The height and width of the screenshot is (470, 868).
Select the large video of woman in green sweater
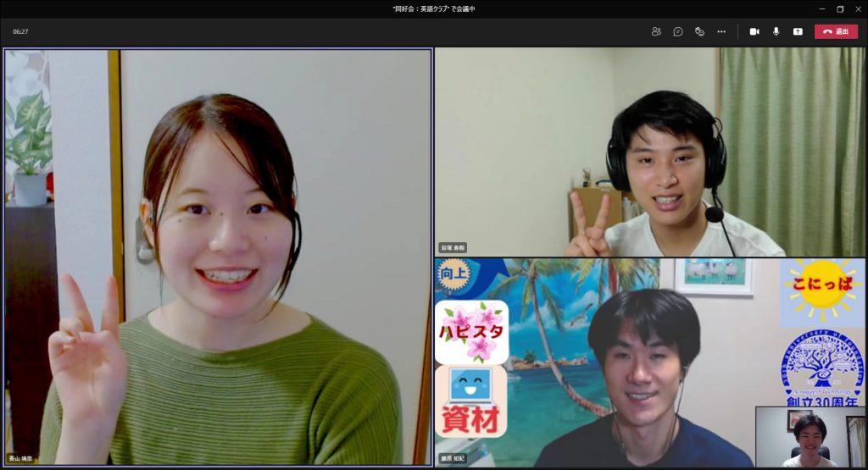click(218, 257)
